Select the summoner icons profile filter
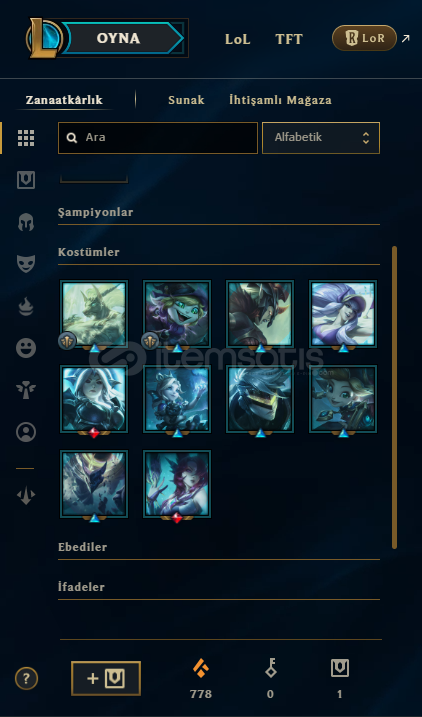This screenshot has width=422, height=717. click(x=26, y=432)
